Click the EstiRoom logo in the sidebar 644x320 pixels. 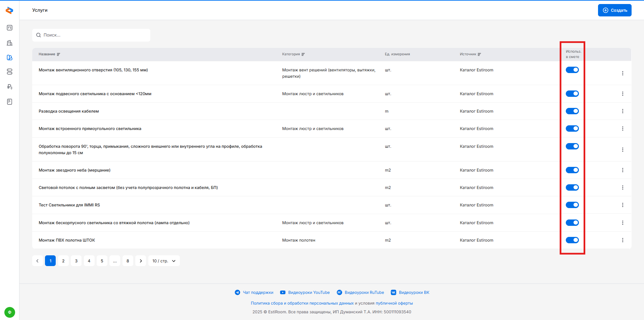click(x=9, y=10)
